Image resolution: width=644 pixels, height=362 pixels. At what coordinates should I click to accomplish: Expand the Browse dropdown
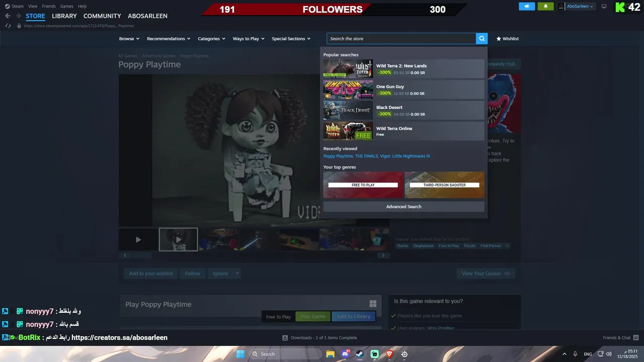click(x=129, y=39)
